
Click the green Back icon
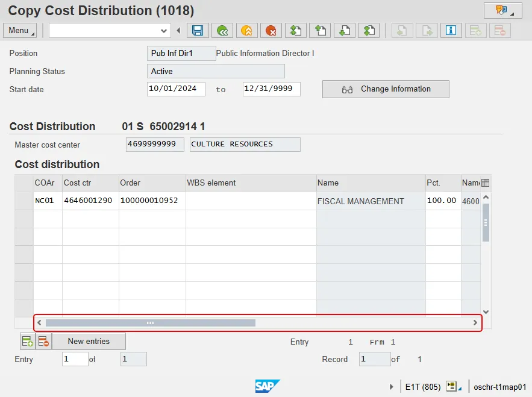pyautogui.click(x=222, y=31)
